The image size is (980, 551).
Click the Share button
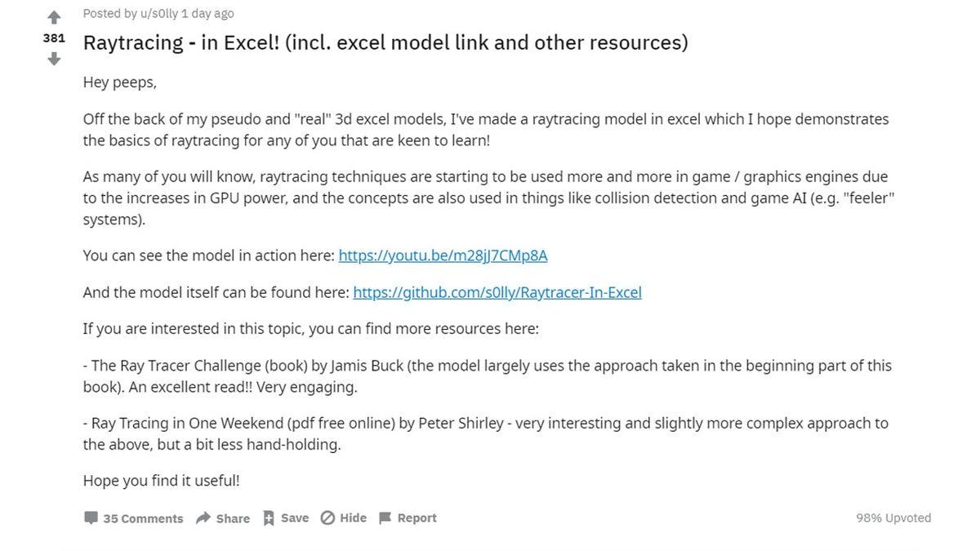point(232,518)
